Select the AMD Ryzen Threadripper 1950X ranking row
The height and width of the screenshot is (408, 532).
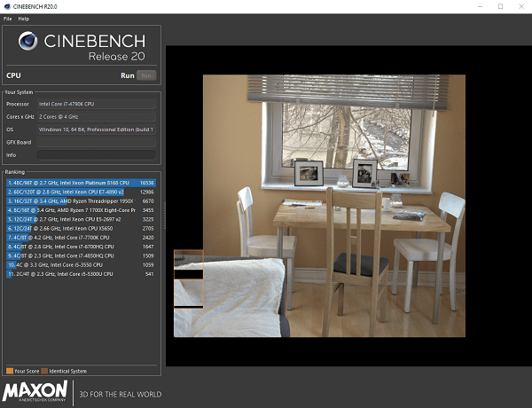[x=80, y=200]
